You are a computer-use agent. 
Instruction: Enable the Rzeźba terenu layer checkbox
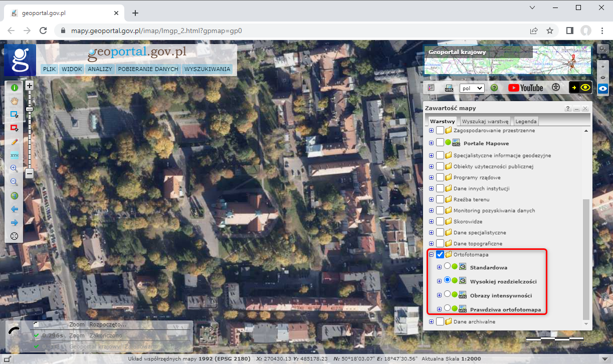click(440, 200)
